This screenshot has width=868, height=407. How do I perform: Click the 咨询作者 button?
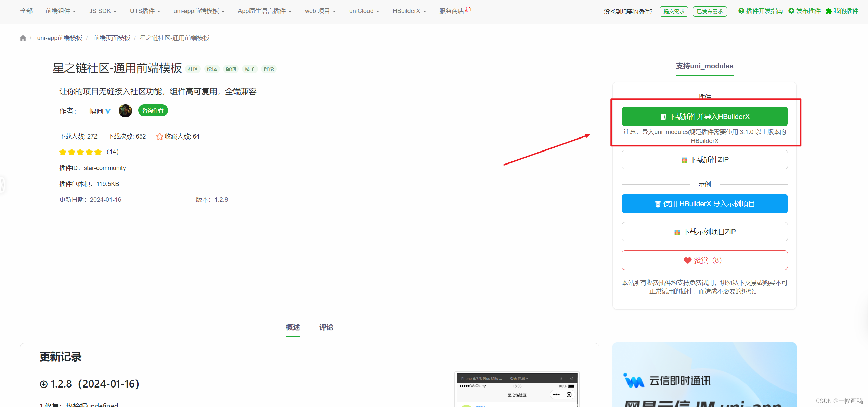point(153,110)
